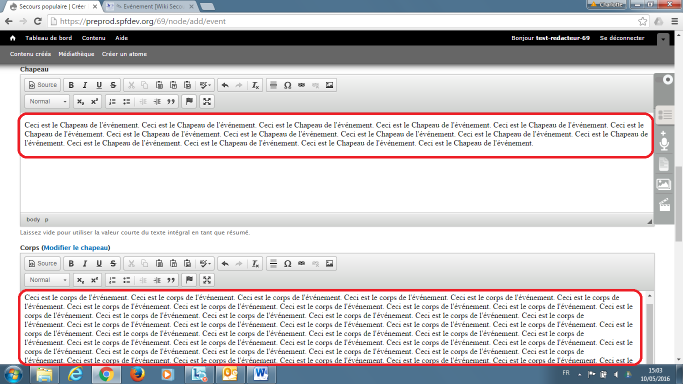Click the Source button in the Chapeau editor
Image resolution: width=683 pixels, height=384 pixels.
tap(43, 85)
